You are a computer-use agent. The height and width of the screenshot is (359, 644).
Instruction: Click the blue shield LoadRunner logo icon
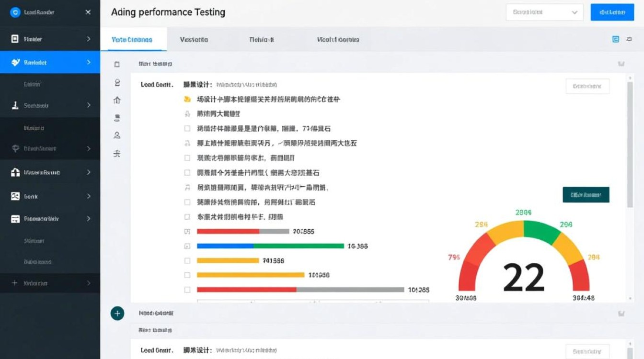[x=15, y=12]
